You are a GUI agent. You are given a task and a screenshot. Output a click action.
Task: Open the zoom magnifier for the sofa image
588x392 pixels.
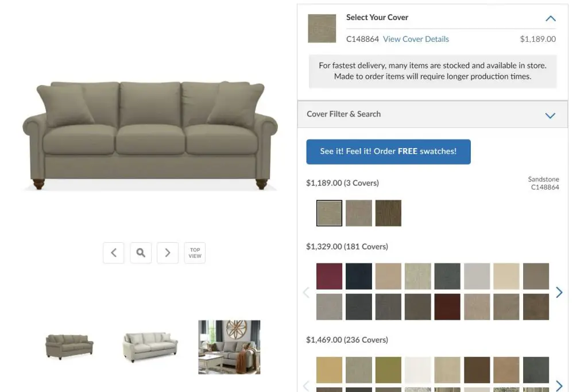tap(140, 253)
